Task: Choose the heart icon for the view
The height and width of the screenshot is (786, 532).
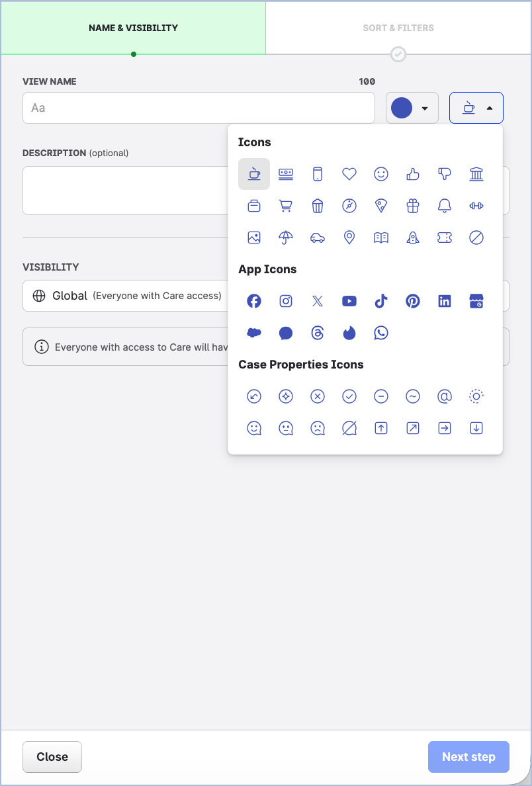Action: (349, 174)
